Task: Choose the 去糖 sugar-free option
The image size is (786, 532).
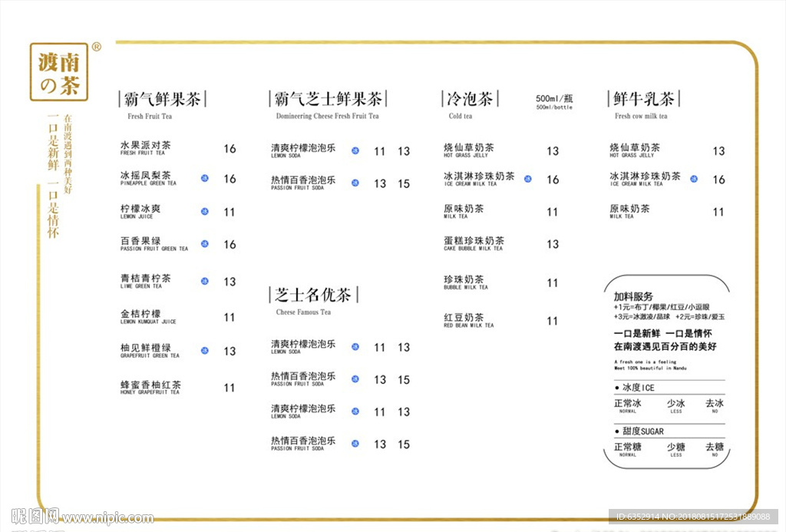Action: 714,448
